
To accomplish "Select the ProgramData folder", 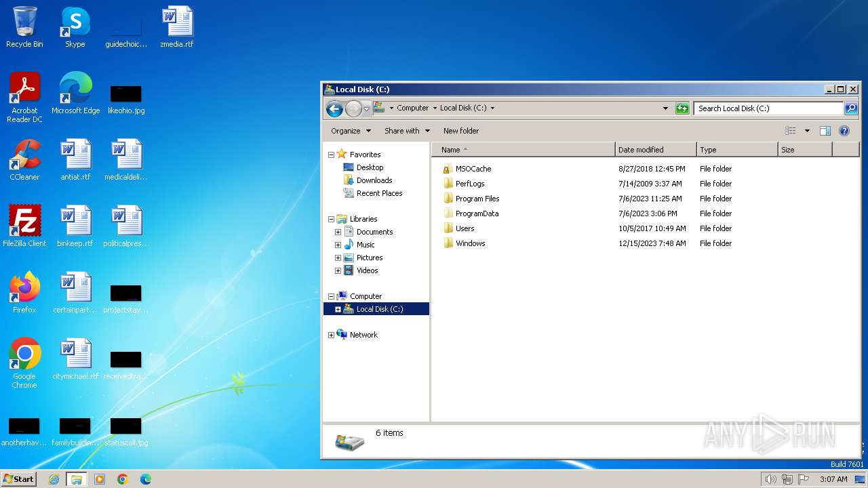I will (476, 213).
